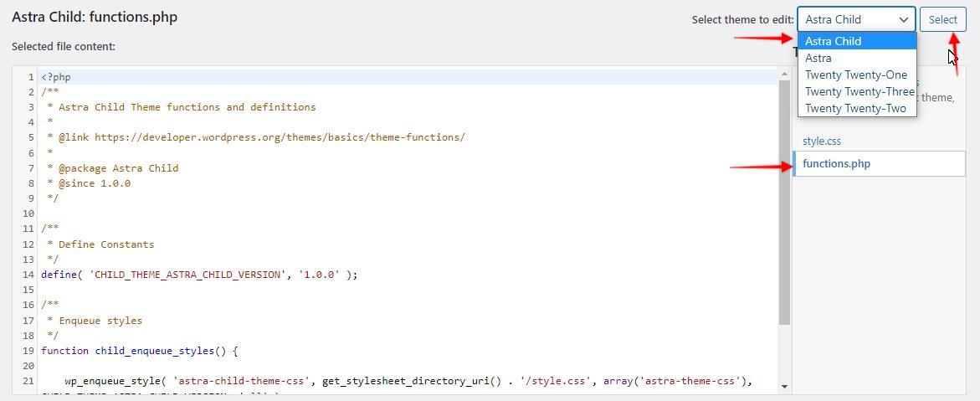
Task: Open functions.php in the file list
Action: [836, 163]
